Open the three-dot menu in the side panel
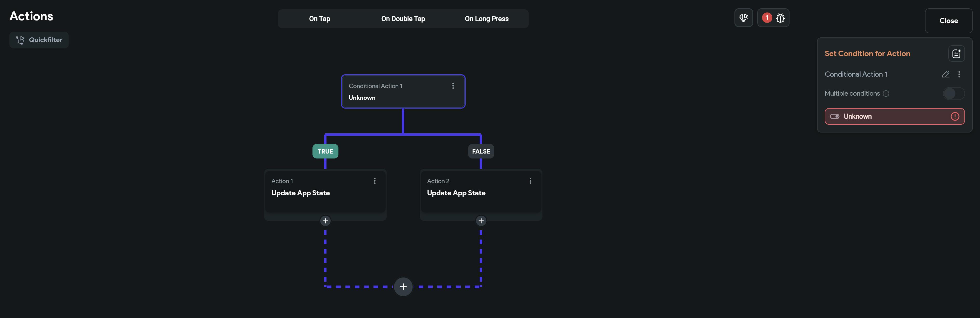980x318 pixels. 959,74
